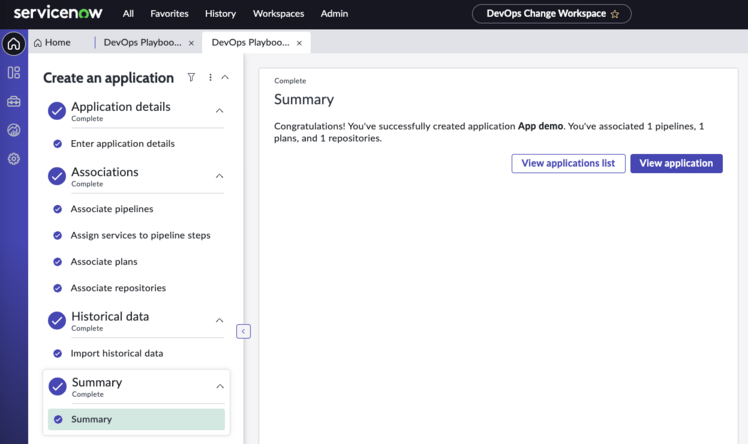Open the playbook more options menu
This screenshot has height=444, width=748.
(210, 77)
